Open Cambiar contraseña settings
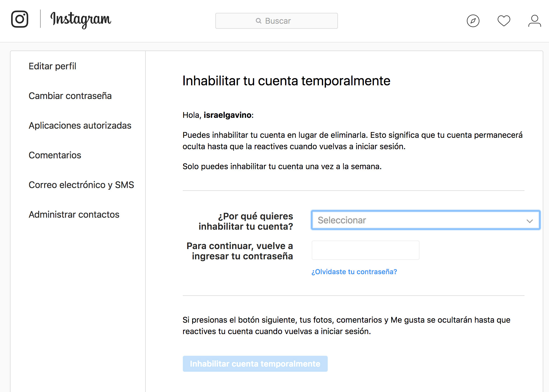The height and width of the screenshot is (392, 549). [70, 96]
